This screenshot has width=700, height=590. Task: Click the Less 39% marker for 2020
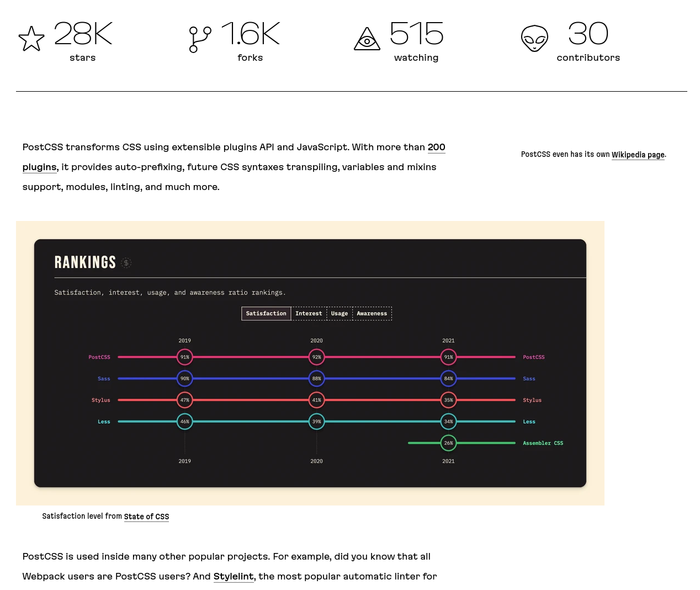pyautogui.click(x=317, y=422)
